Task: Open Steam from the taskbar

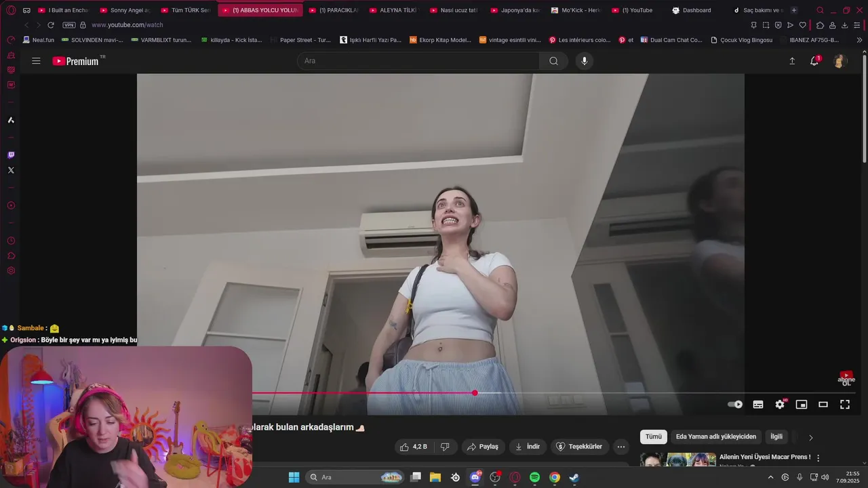Action: pos(574,477)
